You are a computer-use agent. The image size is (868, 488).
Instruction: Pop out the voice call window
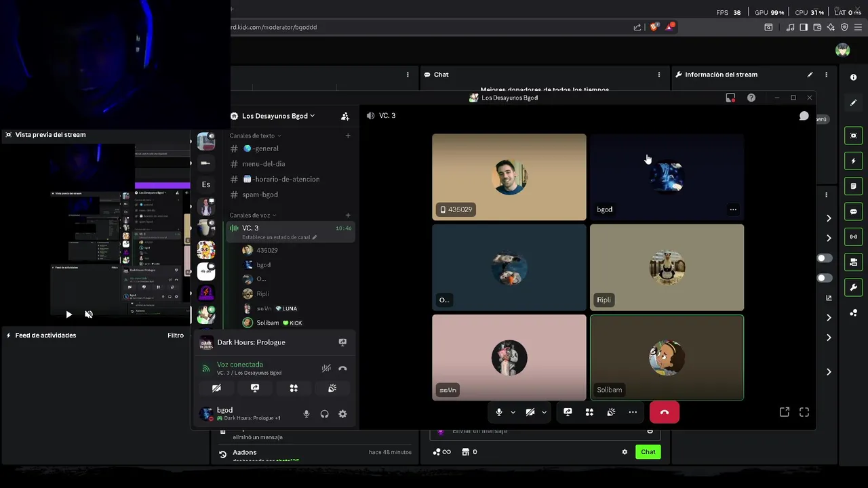785,412
